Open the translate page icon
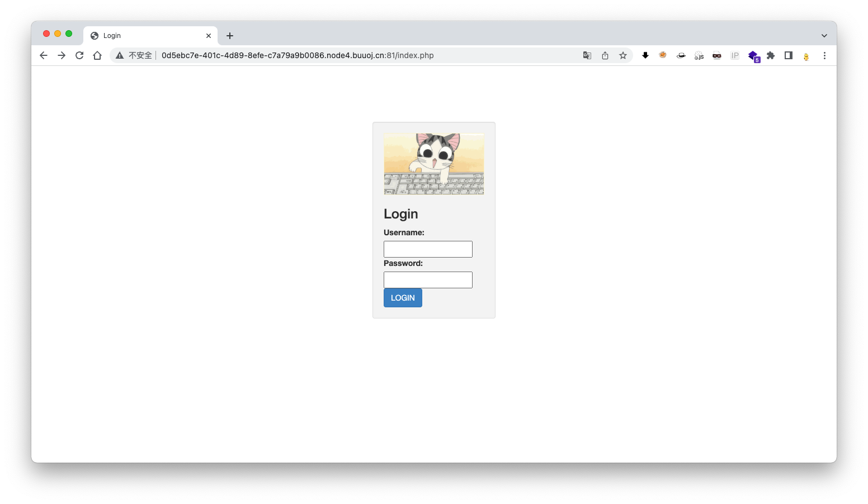The width and height of the screenshot is (868, 504). 587,55
